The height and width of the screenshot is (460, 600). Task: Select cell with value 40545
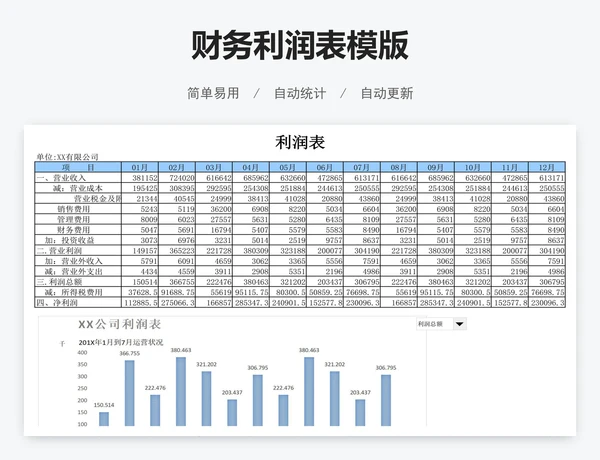tap(177, 199)
